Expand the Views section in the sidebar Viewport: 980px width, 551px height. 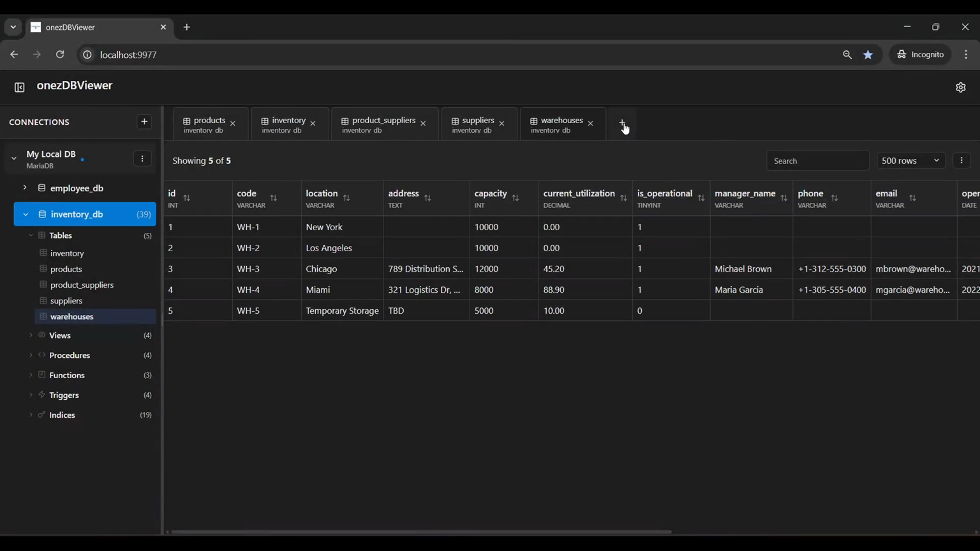pyautogui.click(x=30, y=335)
